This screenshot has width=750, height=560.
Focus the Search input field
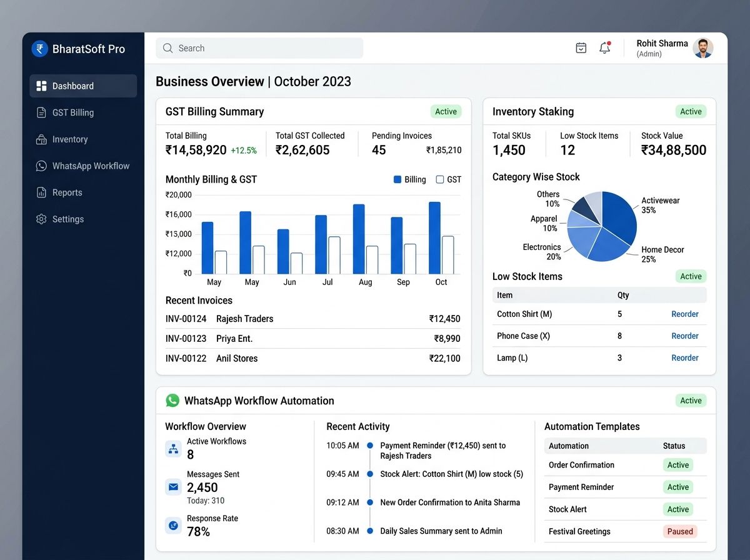(x=259, y=48)
